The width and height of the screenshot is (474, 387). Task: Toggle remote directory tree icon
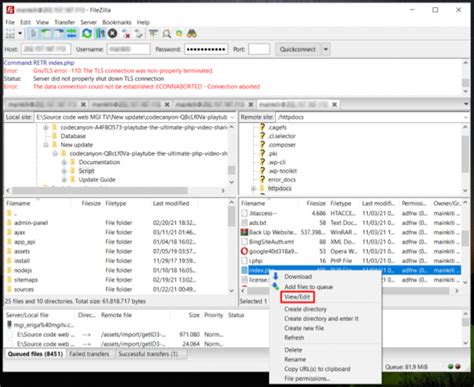pyautogui.click(x=59, y=34)
